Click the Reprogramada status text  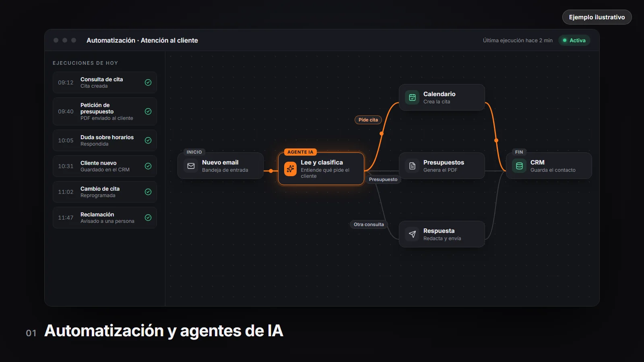[x=98, y=195]
